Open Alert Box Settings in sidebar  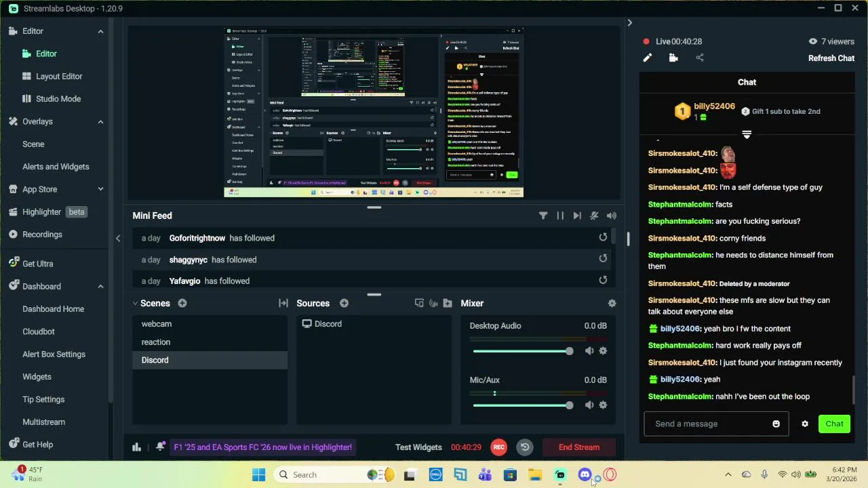click(54, 354)
